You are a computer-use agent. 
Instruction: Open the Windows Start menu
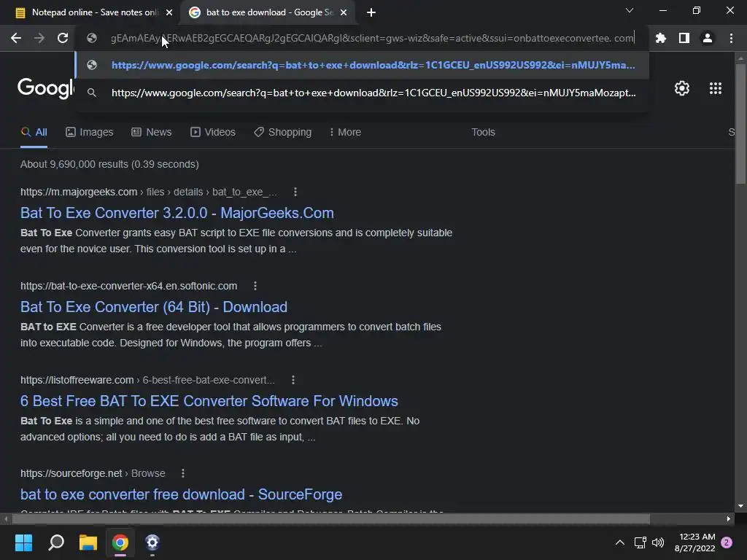23,542
